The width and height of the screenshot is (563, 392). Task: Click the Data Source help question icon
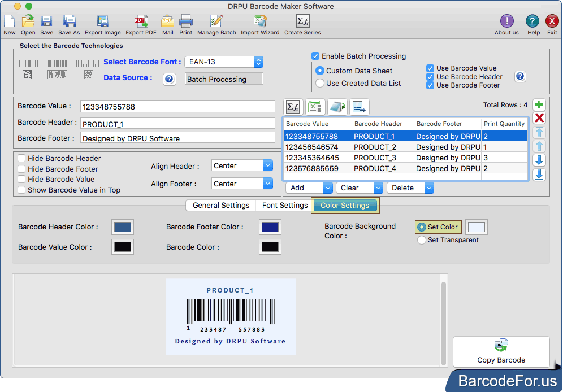(x=169, y=79)
